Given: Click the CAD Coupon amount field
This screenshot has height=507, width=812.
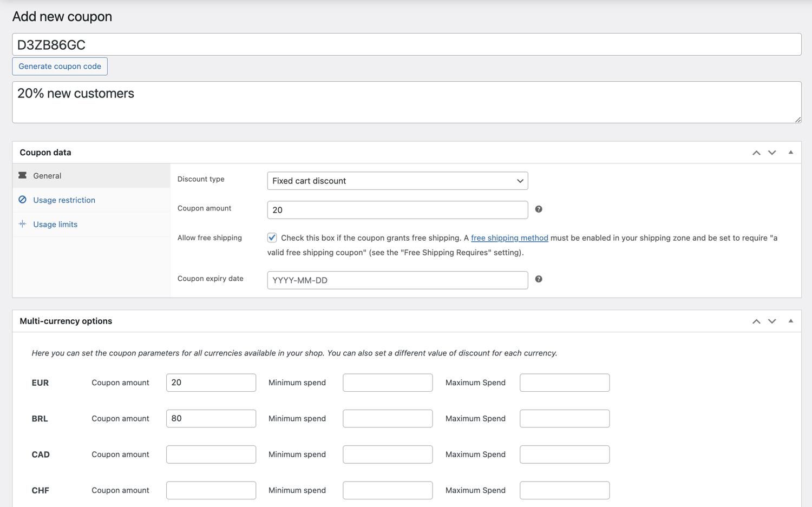Looking at the screenshot, I should pyautogui.click(x=211, y=455).
